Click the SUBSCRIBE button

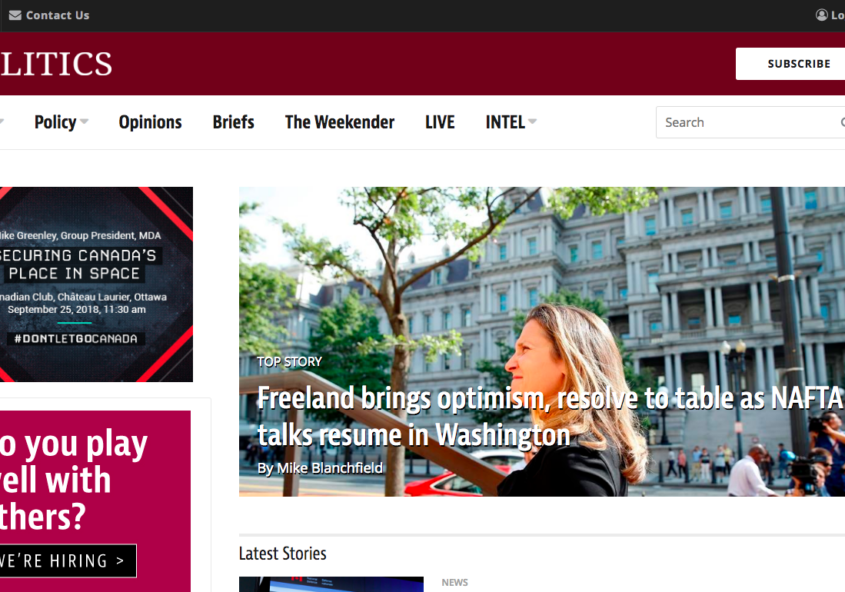(791, 64)
